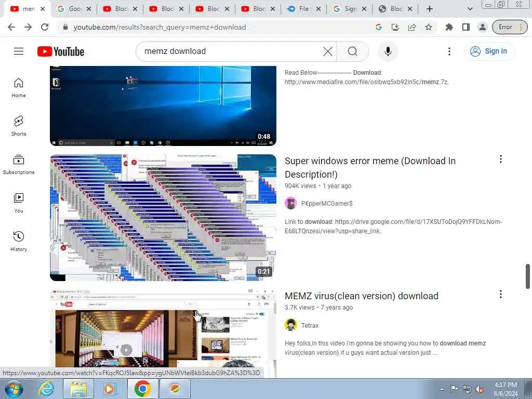
Task: Click the 3.7K views 7 years ago text
Action: (x=318, y=308)
